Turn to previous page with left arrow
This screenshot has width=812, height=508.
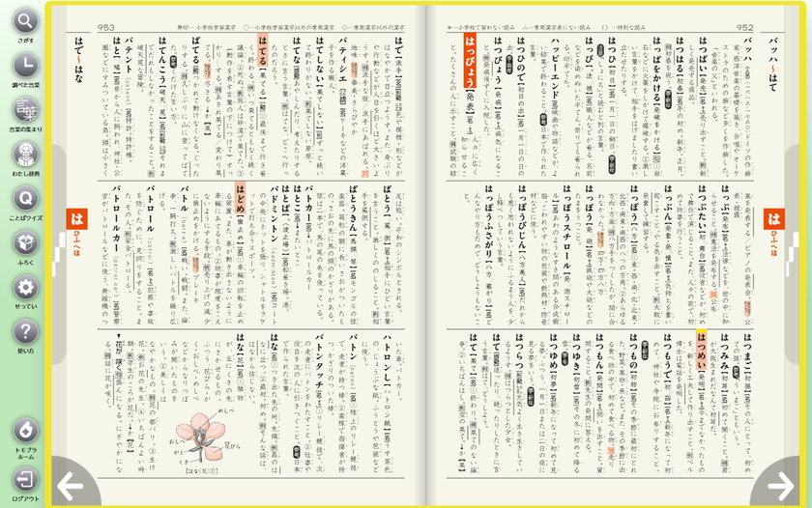[71, 486]
